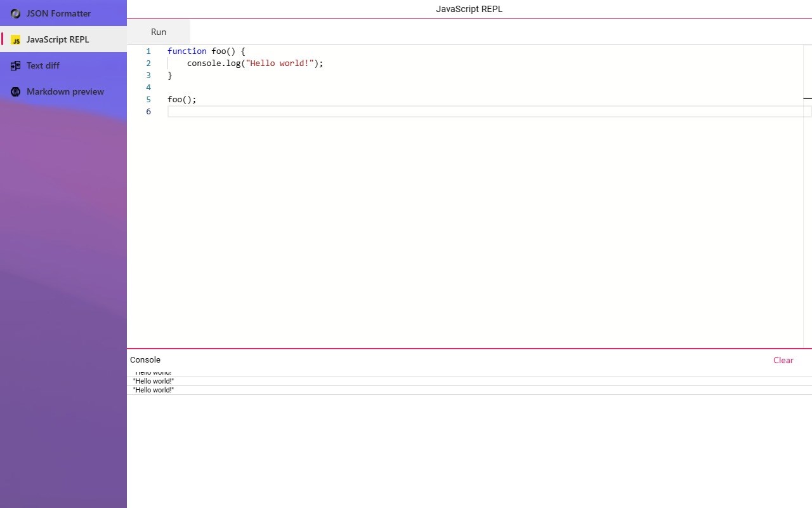Click the Text diff icon in the sidebar
Image resolution: width=812 pixels, height=508 pixels.
click(x=16, y=65)
